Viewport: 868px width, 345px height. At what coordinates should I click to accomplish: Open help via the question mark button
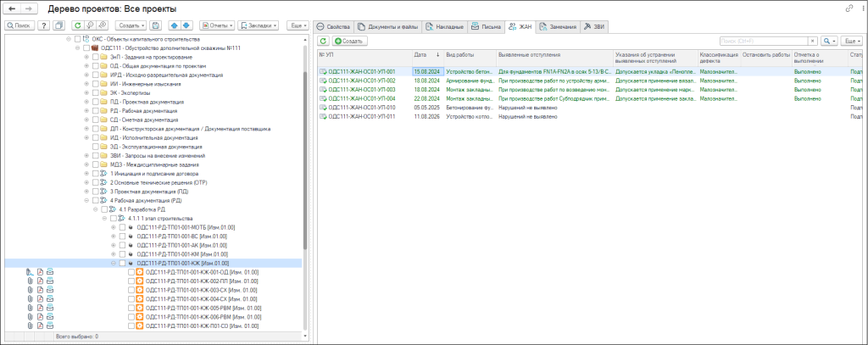pyautogui.click(x=44, y=25)
